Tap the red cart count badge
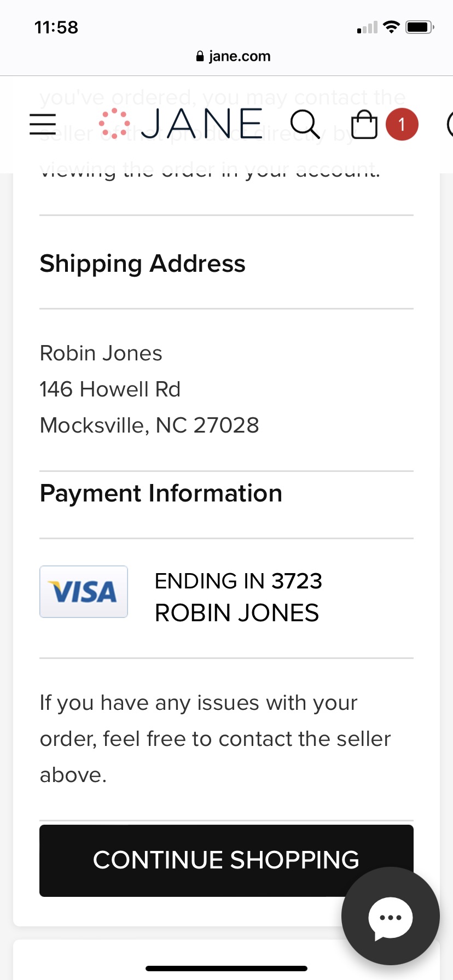Viewport: 453px width, 980px height. (x=402, y=125)
